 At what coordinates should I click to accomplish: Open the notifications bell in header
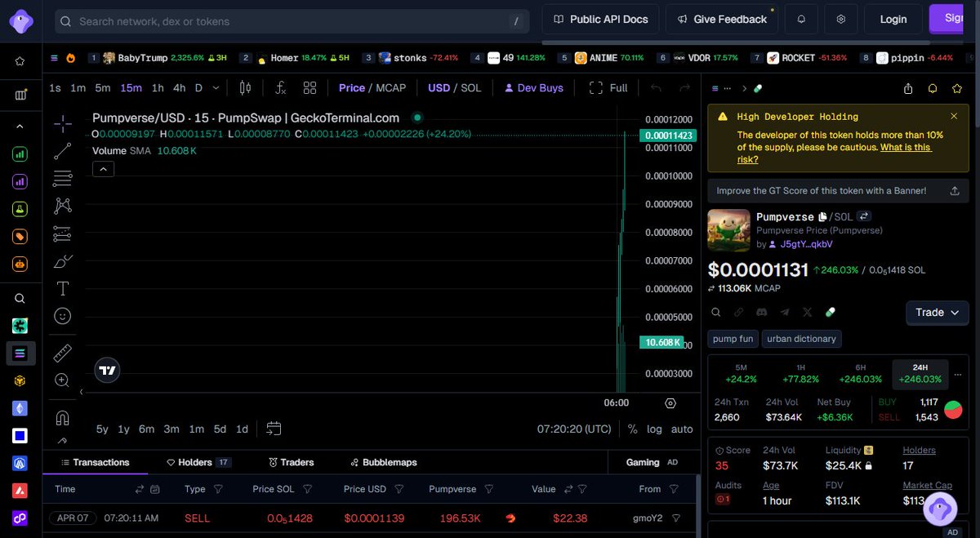point(801,19)
